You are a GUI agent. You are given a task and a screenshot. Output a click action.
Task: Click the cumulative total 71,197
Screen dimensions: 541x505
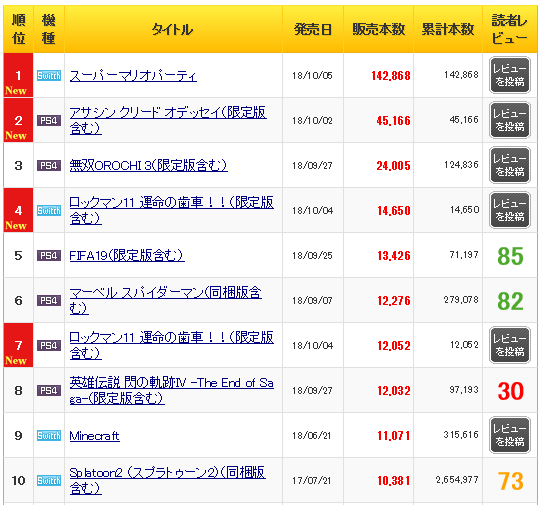click(x=464, y=255)
